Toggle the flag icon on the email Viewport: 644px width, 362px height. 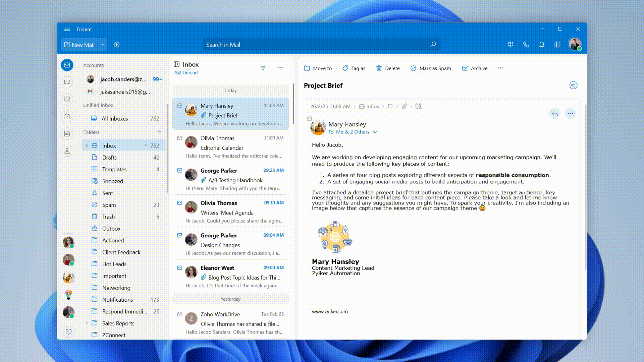tap(390, 106)
